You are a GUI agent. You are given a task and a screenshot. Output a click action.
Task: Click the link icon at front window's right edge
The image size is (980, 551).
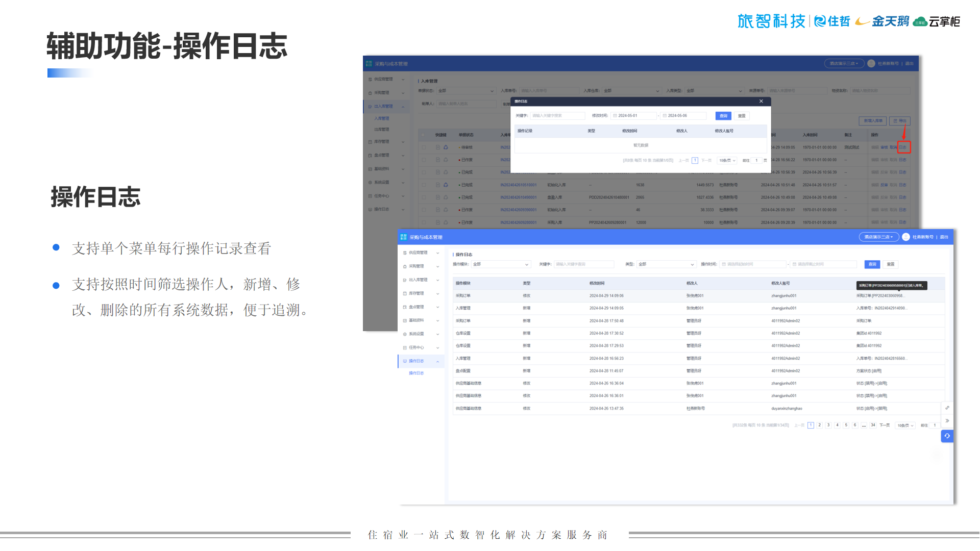click(x=947, y=408)
